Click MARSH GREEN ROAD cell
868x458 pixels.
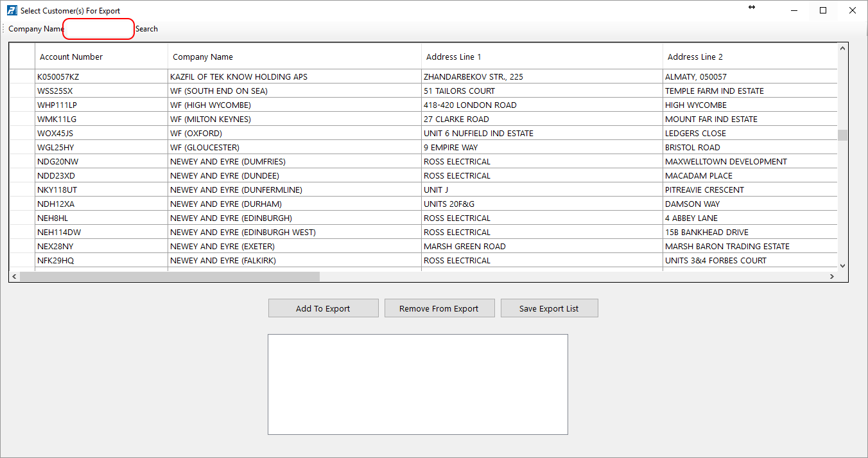tap(542, 246)
